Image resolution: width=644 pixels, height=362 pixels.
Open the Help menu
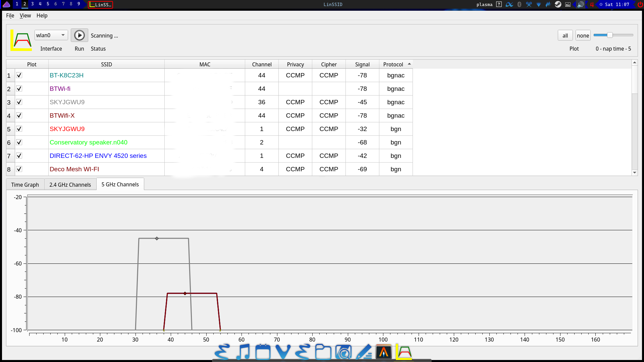(42, 15)
